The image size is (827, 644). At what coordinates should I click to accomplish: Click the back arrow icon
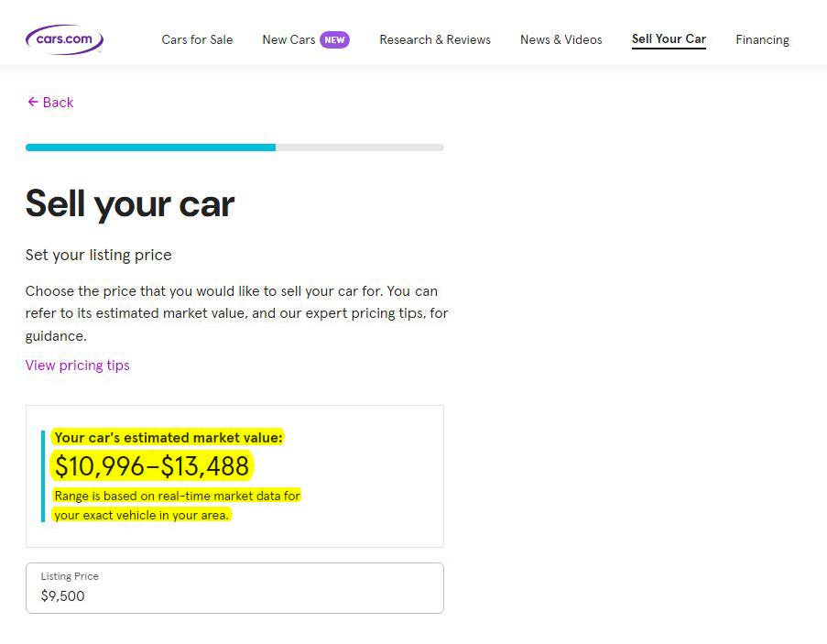click(x=33, y=102)
